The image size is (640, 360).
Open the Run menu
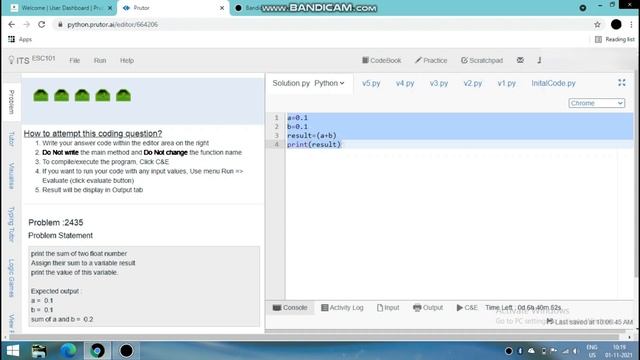[100, 60]
